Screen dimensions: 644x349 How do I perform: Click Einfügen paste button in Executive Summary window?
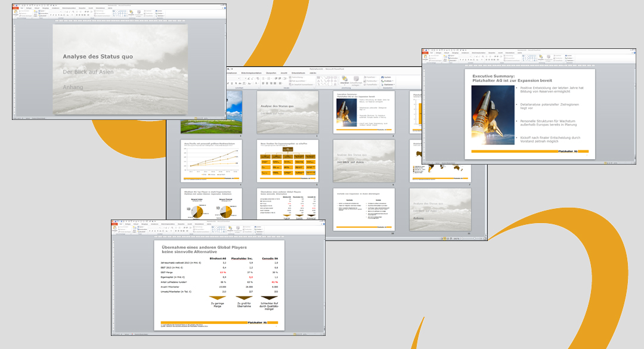(425, 57)
